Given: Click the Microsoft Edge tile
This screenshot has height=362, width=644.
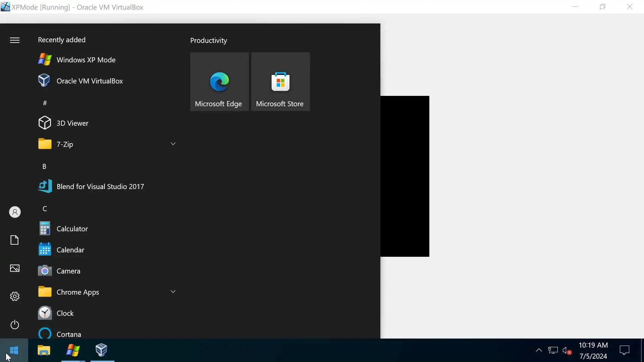Looking at the screenshot, I should [x=219, y=82].
